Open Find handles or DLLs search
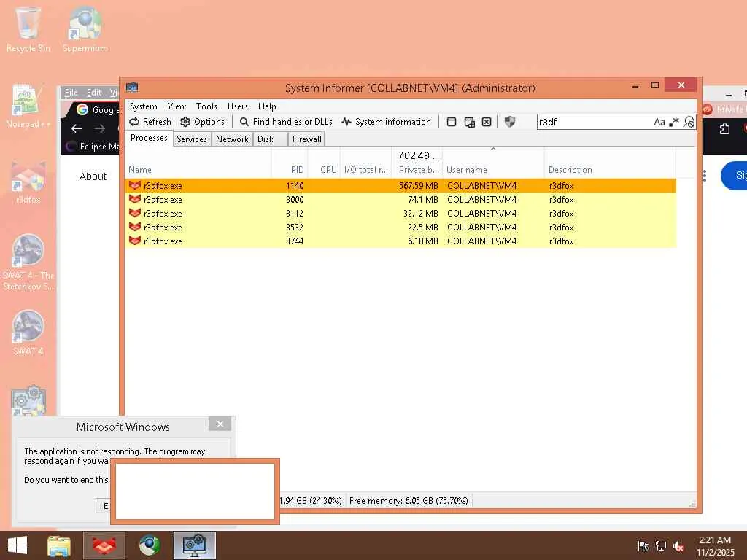The height and width of the screenshot is (560, 747). (286, 122)
